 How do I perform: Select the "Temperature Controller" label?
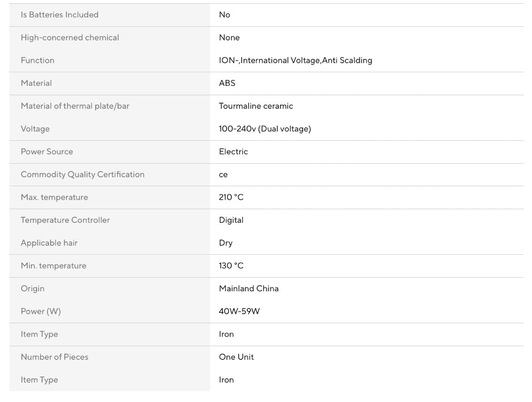click(x=65, y=220)
